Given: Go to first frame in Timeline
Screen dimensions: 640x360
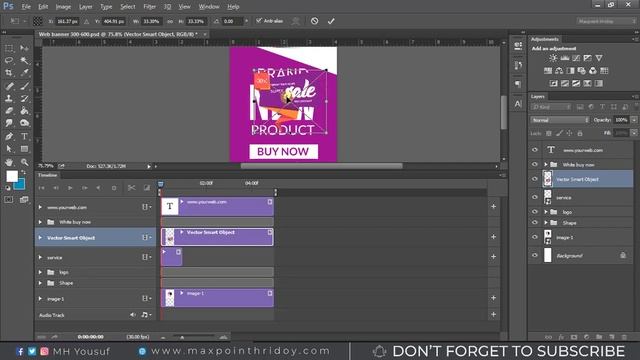Looking at the screenshot, I should click(41, 188).
